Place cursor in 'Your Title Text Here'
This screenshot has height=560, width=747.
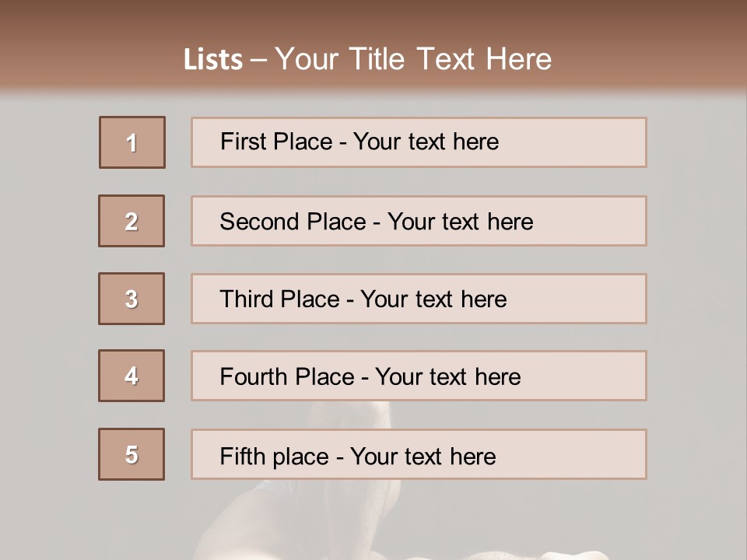pyautogui.click(x=413, y=60)
